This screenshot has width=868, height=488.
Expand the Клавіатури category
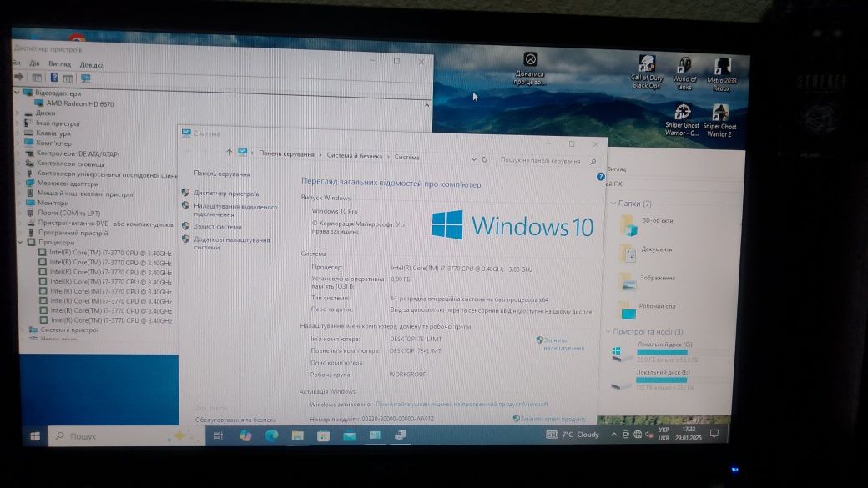(x=18, y=133)
